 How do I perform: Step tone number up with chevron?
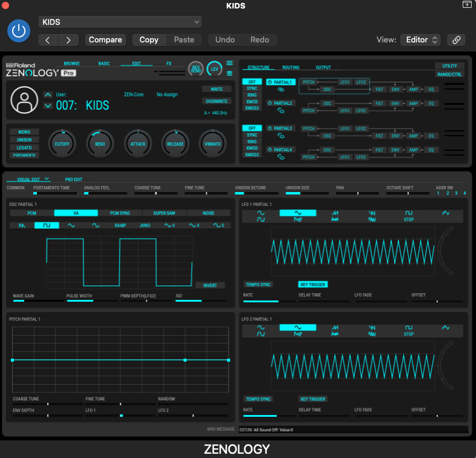click(48, 95)
